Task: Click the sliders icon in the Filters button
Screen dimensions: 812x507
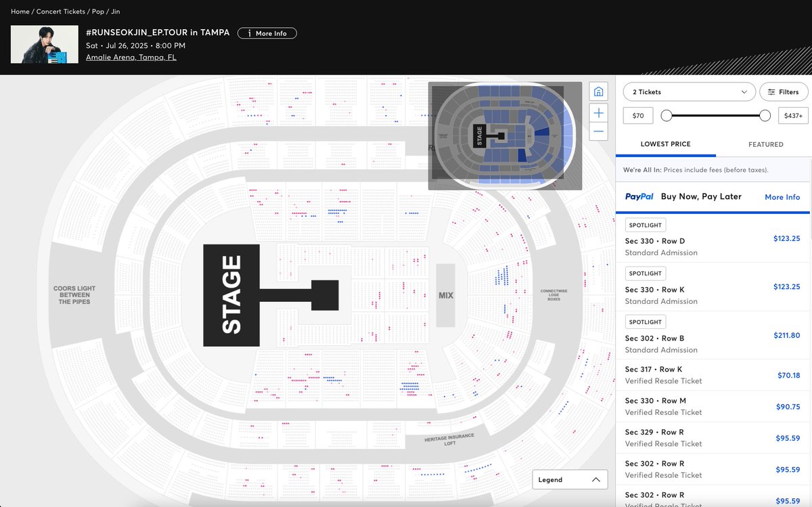Action: [x=771, y=92]
